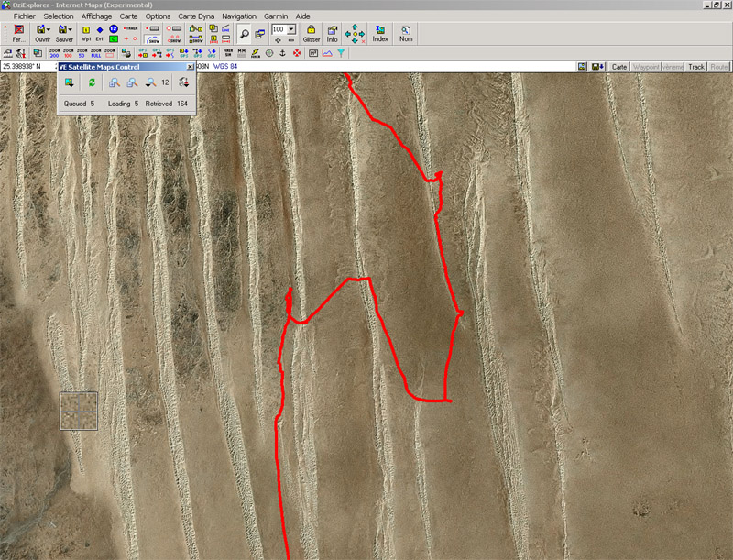Open the Fichier menu
The image size is (733, 560).
tap(25, 16)
